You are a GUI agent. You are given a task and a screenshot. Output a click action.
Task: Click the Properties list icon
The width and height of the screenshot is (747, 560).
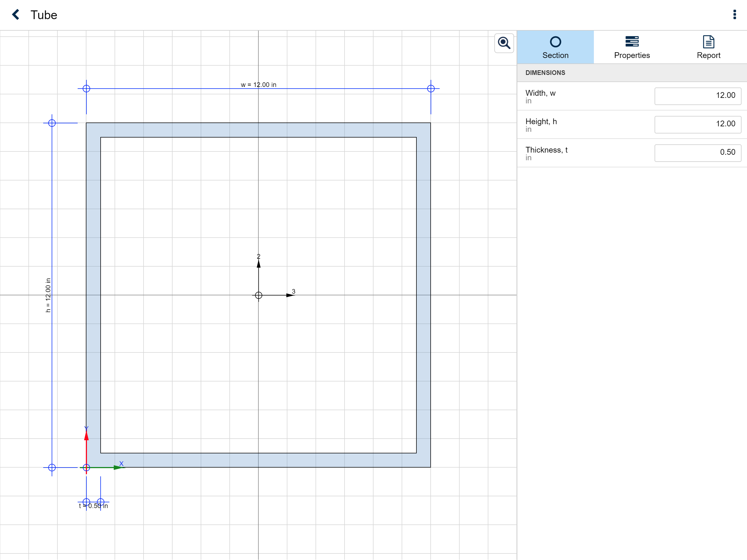click(632, 41)
